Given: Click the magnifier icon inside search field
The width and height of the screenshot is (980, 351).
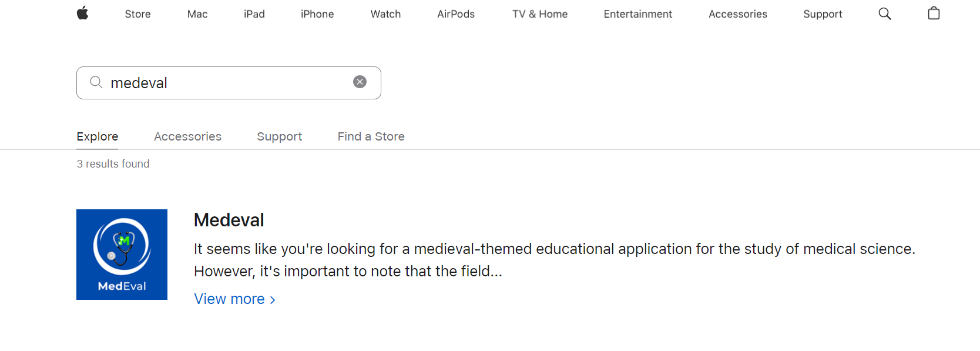Looking at the screenshot, I should point(96,82).
